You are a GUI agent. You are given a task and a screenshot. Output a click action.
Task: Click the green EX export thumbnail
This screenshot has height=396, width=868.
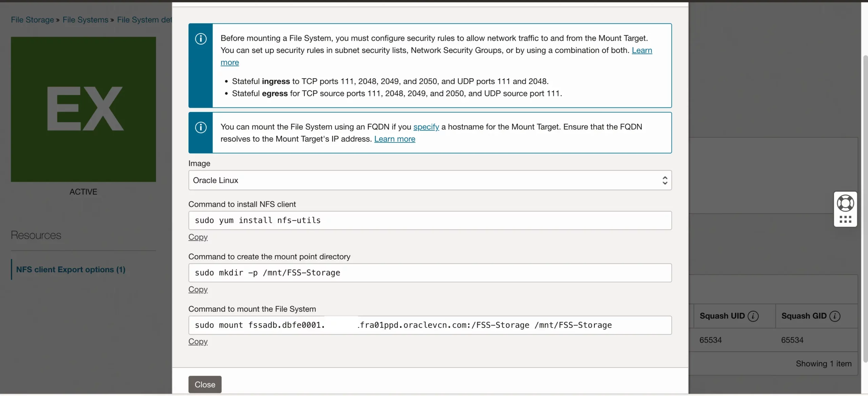point(83,109)
